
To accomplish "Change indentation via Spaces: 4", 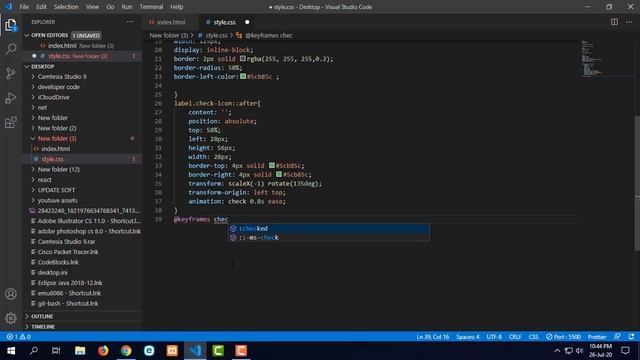I will [x=468, y=337].
